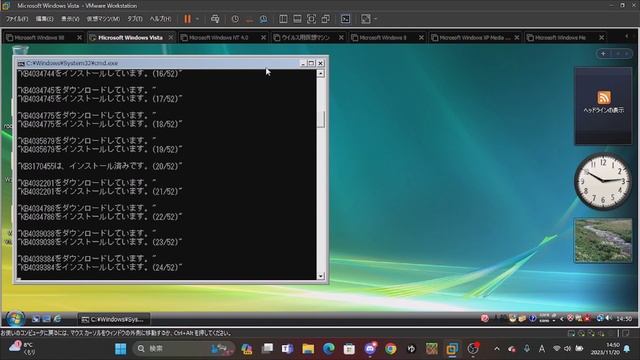The image size is (640, 360).
Task: Click the Vista tray volume icon
Action: coord(609,318)
